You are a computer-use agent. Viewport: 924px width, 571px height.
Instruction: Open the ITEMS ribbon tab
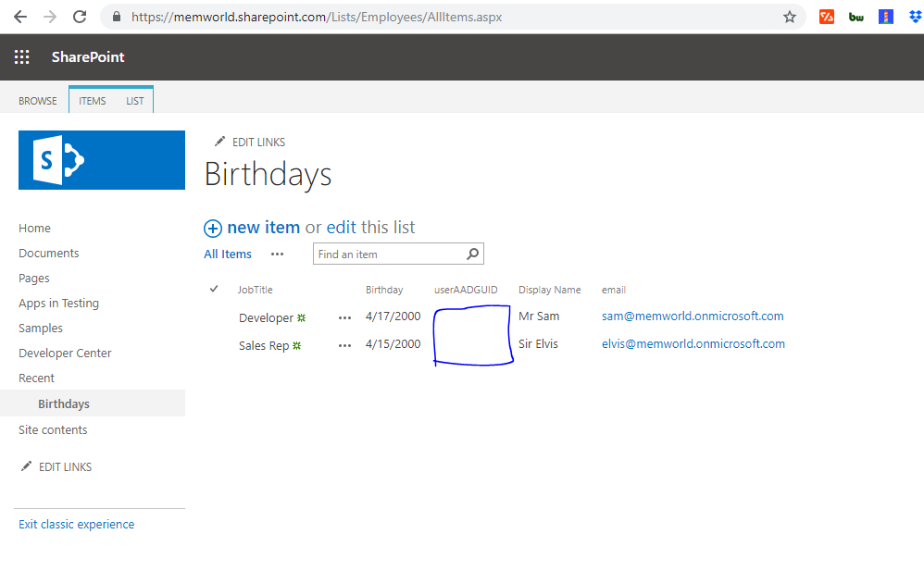[x=93, y=101]
